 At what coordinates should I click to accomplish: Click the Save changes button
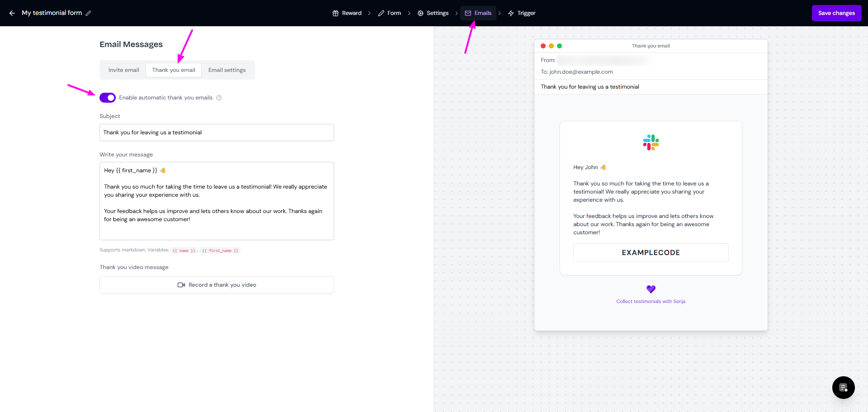(x=836, y=13)
